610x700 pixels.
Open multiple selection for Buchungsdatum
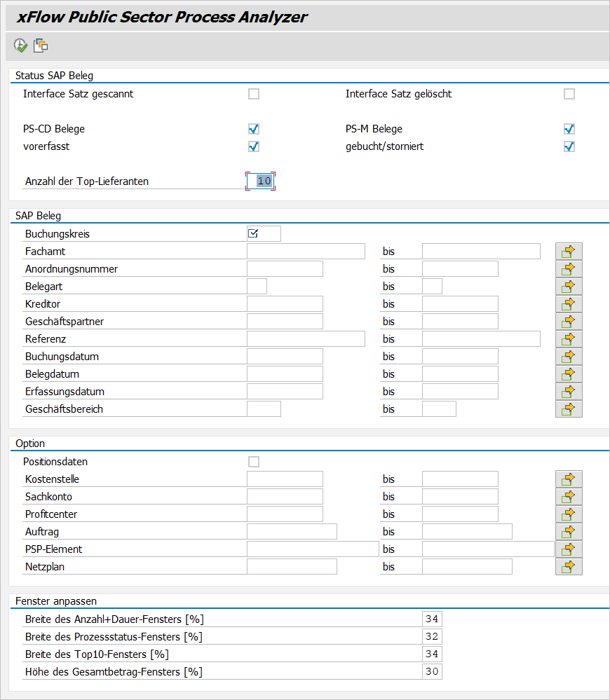(569, 356)
